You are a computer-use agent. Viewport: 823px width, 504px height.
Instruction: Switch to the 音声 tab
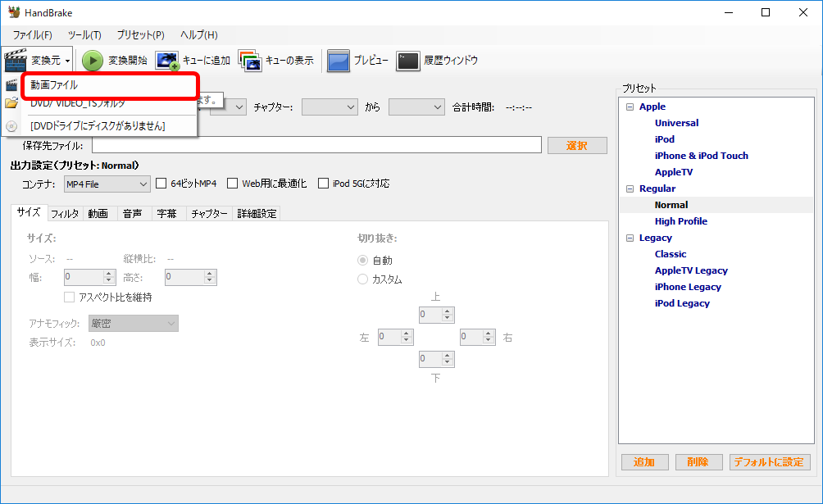[133, 214]
